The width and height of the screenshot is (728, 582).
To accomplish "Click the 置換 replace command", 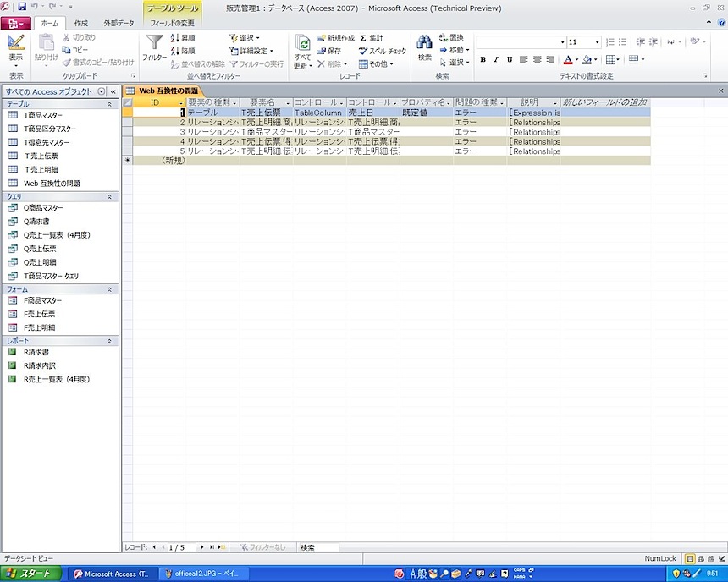I will pos(451,37).
